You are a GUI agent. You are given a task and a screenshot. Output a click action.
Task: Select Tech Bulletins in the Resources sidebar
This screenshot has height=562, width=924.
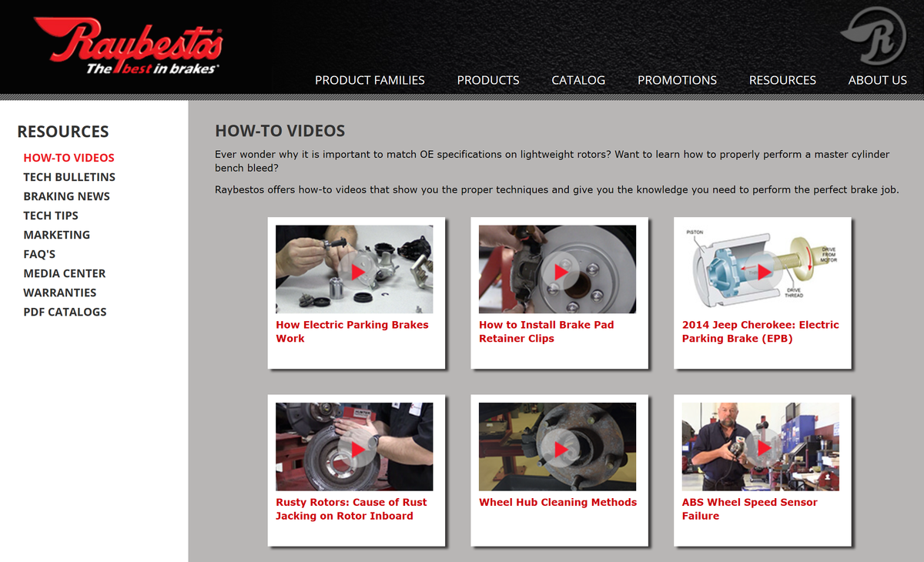click(x=69, y=177)
